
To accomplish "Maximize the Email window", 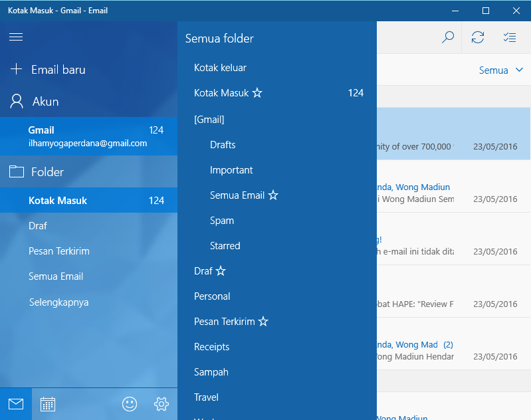I will tap(486, 11).
